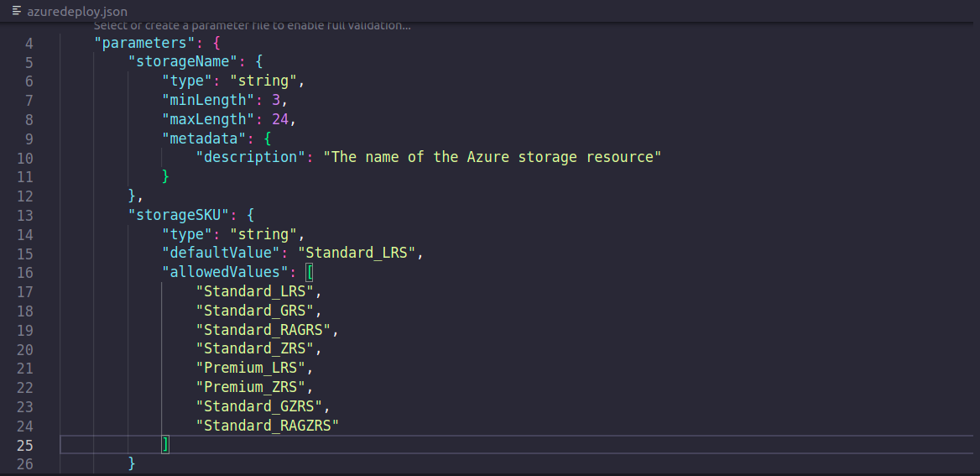Screen dimensions: 980x476
Task: Click "Premium_ZRS" allowed value
Action: 251,387
